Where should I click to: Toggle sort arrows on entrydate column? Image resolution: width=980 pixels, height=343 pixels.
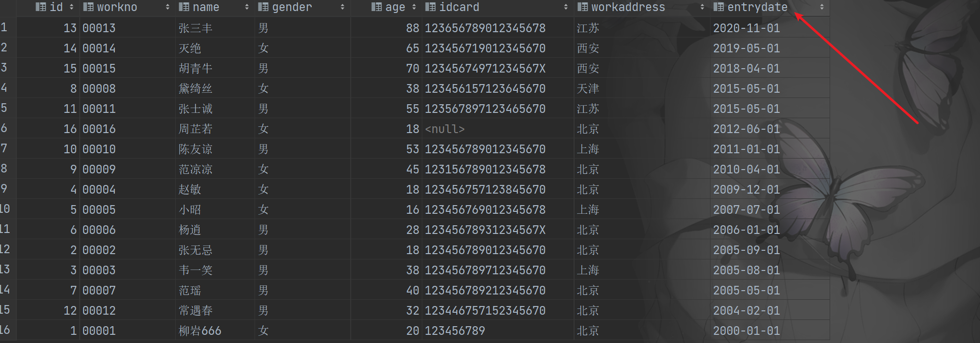tap(822, 7)
